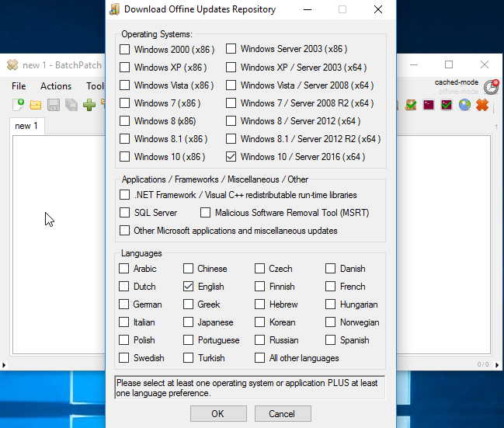Check the Hungarian language
Viewport: 504px width, 428px height.
tap(330, 304)
